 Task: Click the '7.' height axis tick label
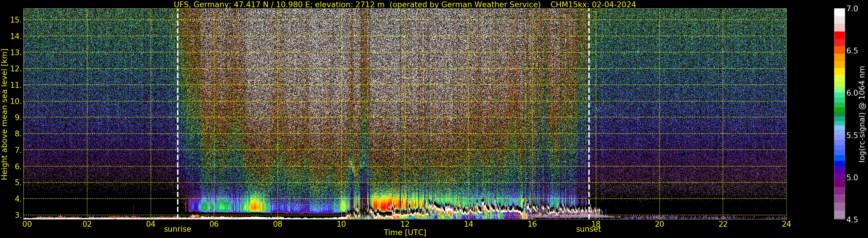18,150
